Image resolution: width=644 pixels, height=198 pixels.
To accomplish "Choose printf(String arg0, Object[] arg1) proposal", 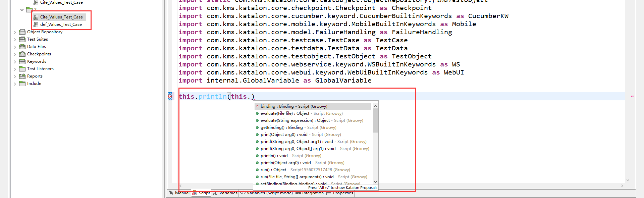I will (313, 149).
